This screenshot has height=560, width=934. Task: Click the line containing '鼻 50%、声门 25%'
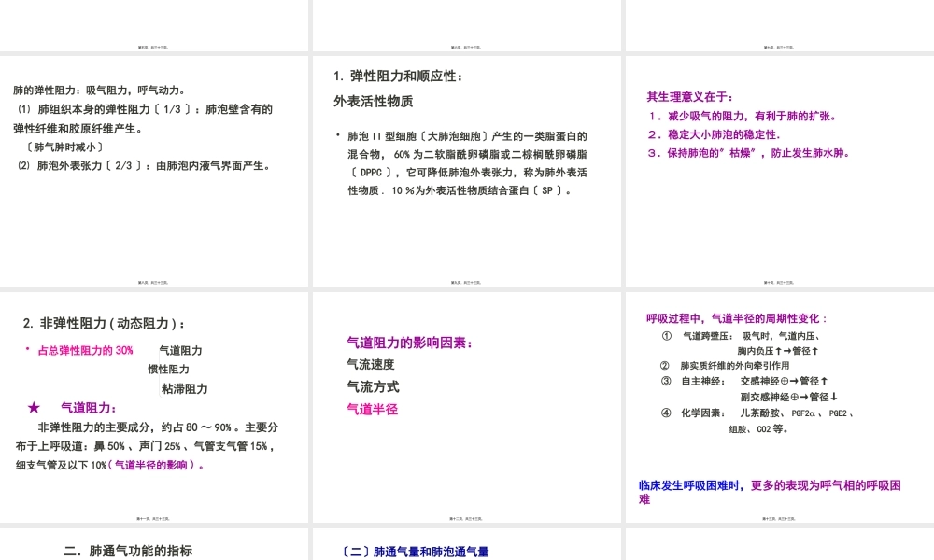coord(147,446)
